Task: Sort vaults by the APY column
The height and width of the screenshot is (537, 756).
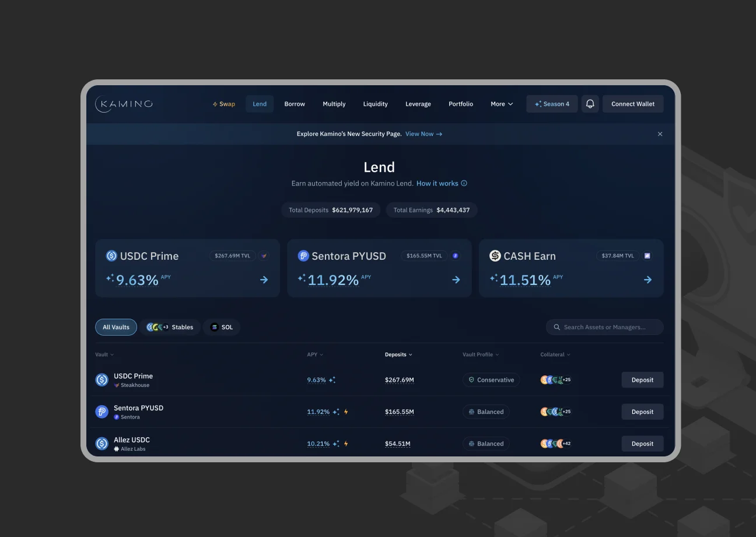Action: pyautogui.click(x=315, y=355)
